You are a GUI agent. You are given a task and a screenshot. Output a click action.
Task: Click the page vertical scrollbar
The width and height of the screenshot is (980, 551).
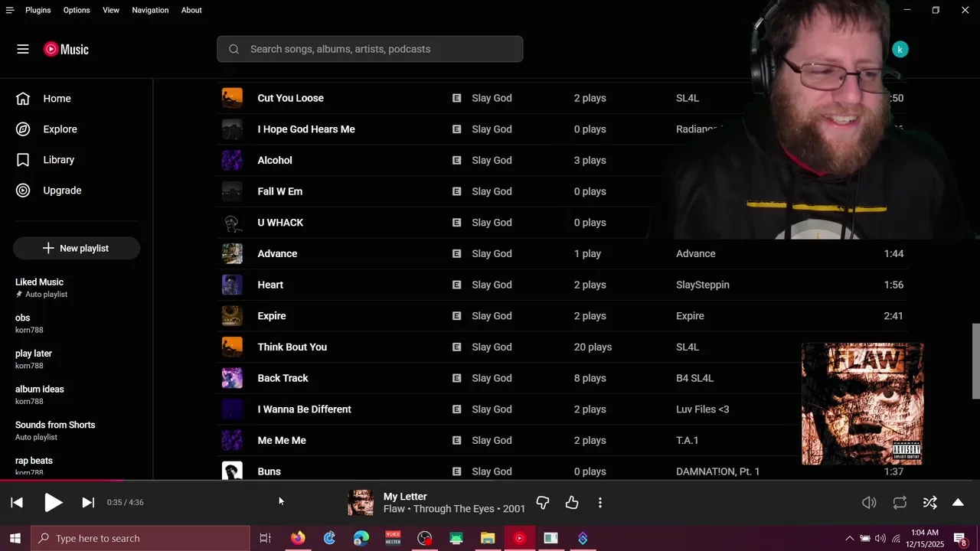(x=975, y=361)
